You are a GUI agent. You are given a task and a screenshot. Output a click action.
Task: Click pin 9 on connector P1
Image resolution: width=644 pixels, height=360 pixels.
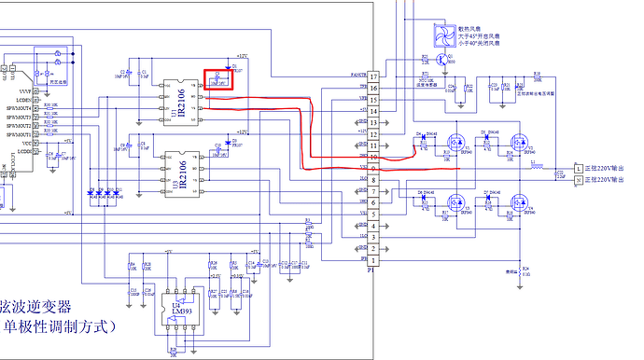pyautogui.click(x=373, y=169)
